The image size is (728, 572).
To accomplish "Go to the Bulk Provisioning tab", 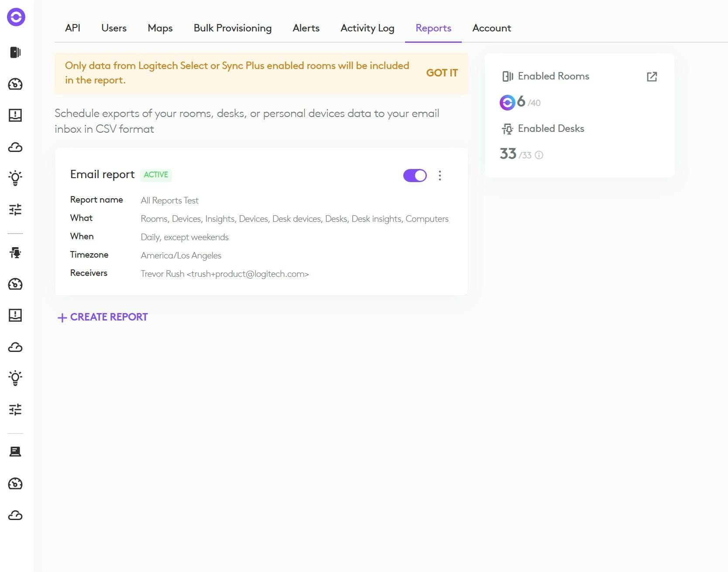I will [x=233, y=28].
